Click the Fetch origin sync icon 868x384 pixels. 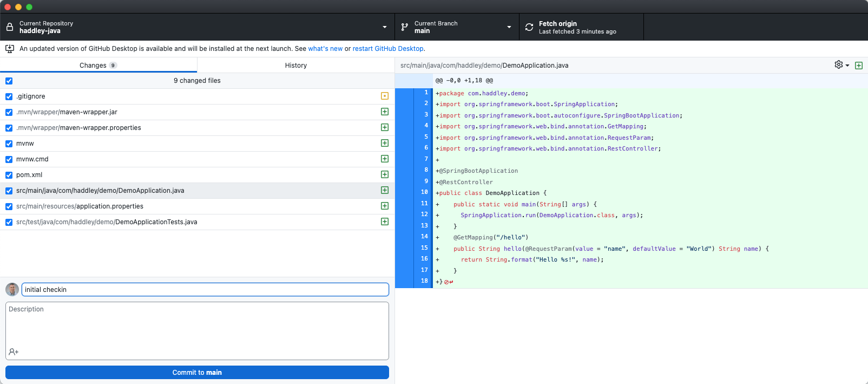tap(529, 27)
